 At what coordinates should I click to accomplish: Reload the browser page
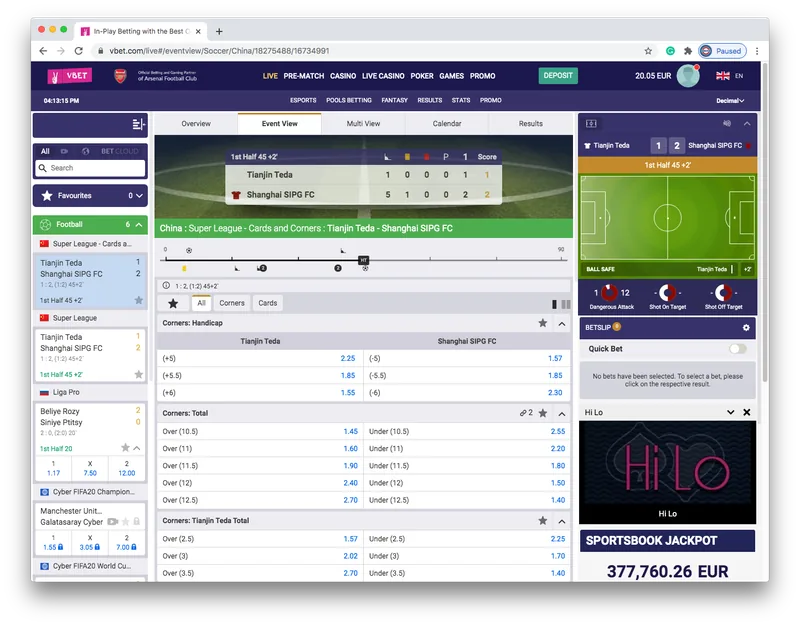click(x=79, y=51)
